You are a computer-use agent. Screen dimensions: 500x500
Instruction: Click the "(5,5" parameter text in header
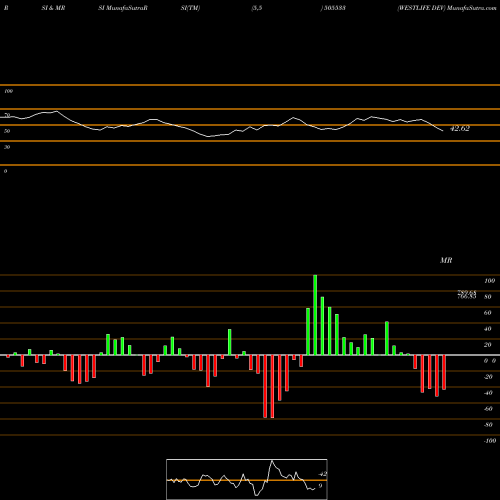(256, 8)
